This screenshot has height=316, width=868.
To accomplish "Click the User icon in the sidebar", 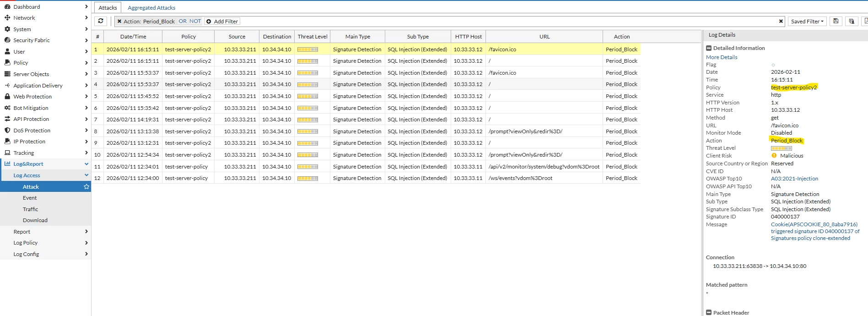I will 7,52.
